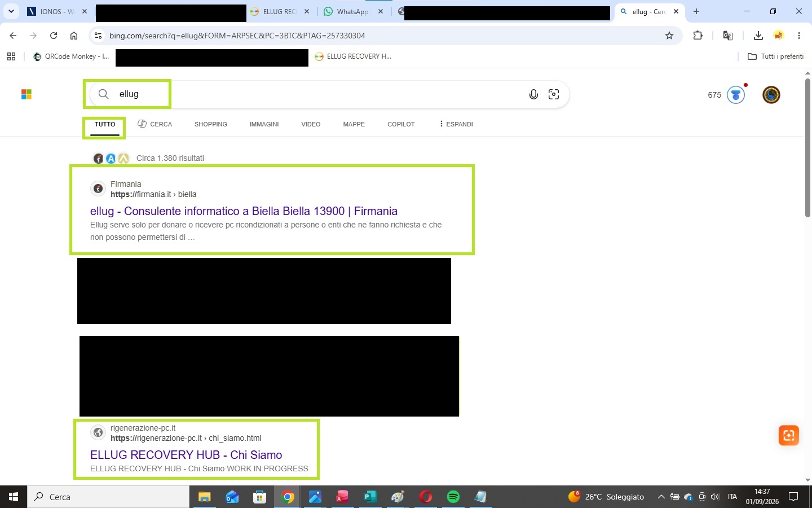
Task: View site information icon in address bar
Action: (x=98, y=36)
